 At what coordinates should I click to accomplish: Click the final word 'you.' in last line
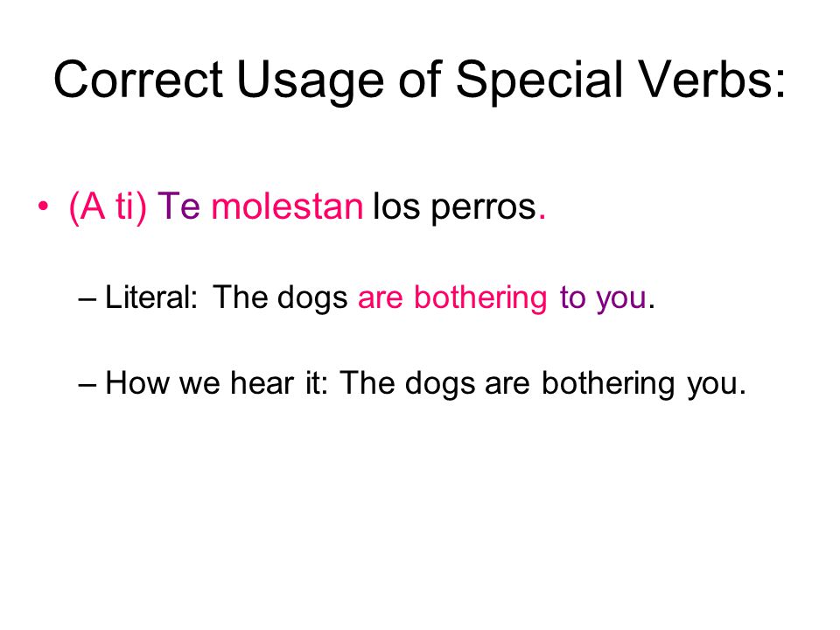pyautogui.click(x=717, y=386)
